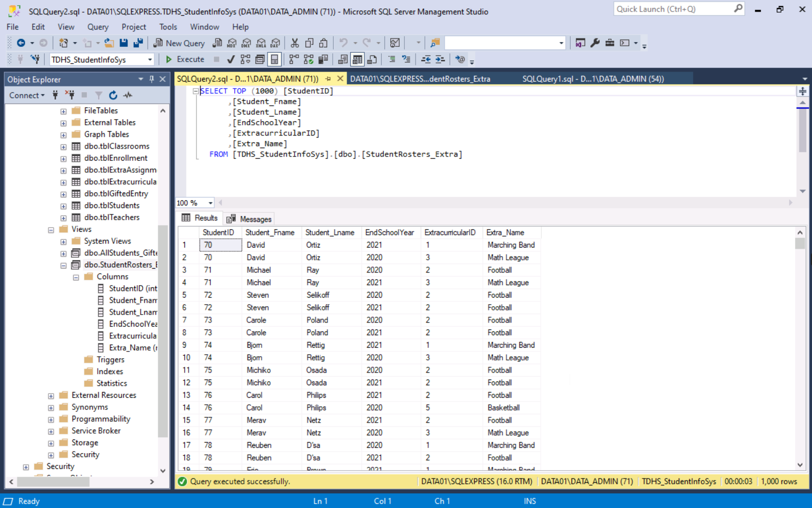Switch to Results to Grid mode
This screenshot has width=812, height=508.
pos(358,60)
